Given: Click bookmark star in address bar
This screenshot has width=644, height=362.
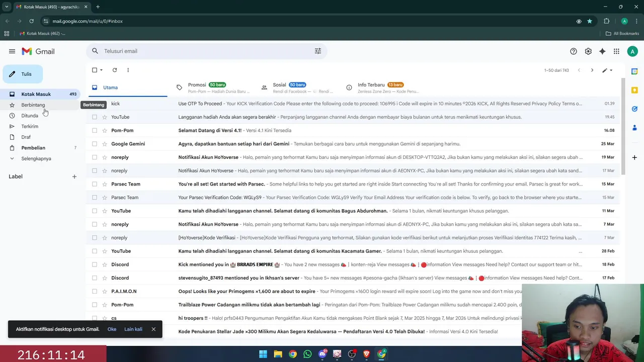Looking at the screenshot, I should pyautogui.click(x=590, y=21).
